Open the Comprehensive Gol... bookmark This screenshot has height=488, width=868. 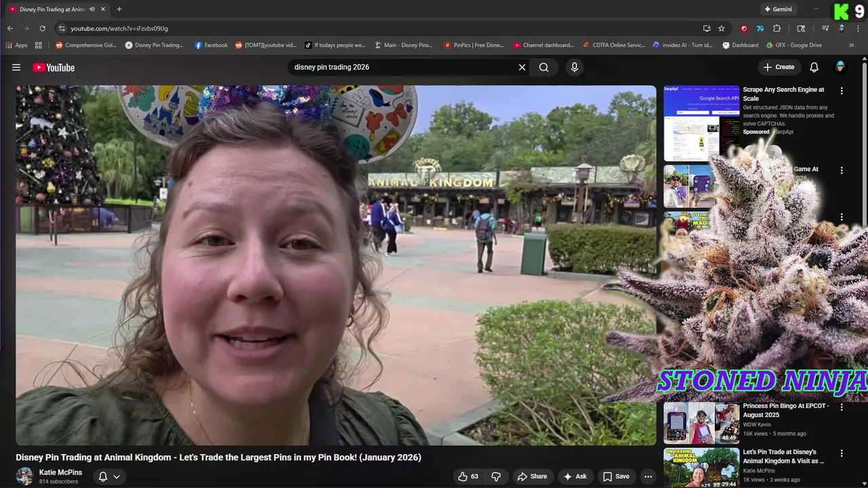point(86,45)
